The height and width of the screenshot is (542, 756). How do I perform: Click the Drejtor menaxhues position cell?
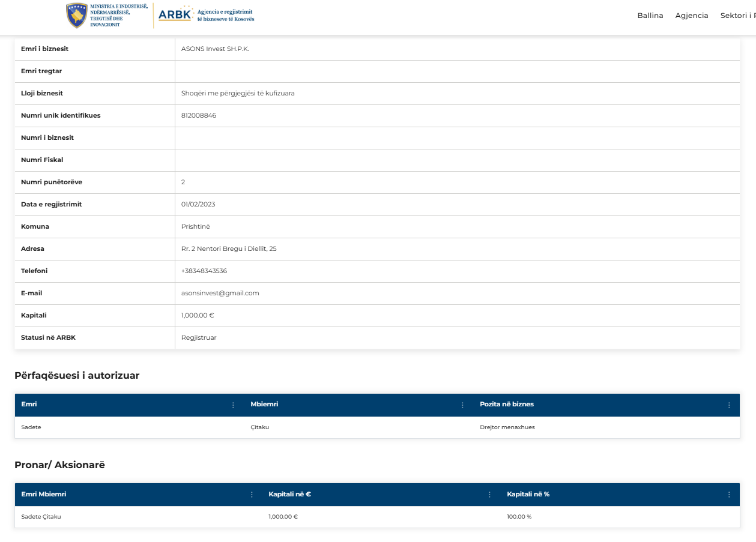[x=507, y=427]
